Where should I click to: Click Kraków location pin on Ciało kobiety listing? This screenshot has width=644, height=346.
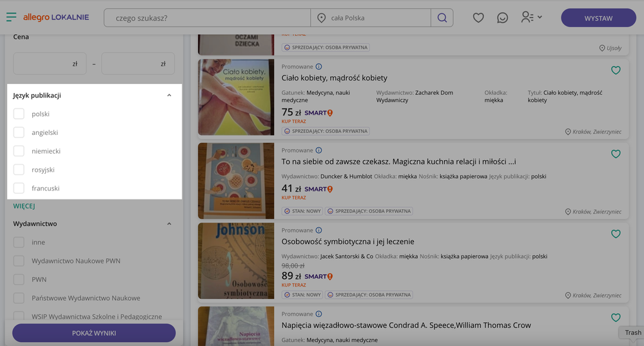568,132
